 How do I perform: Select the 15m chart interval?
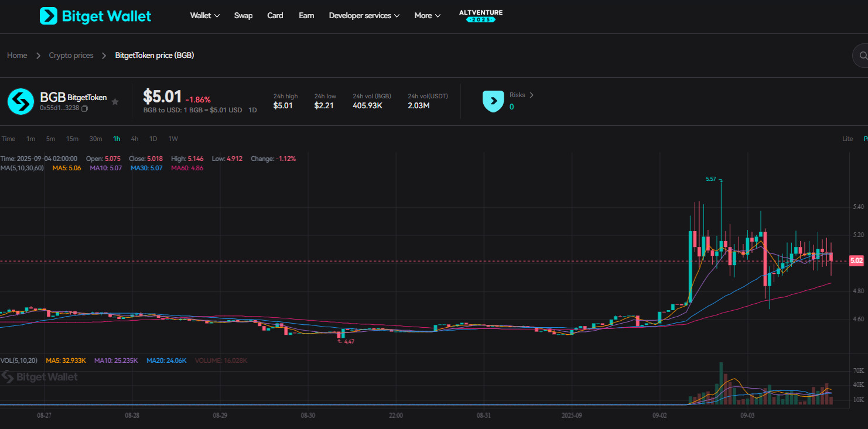(x=72, y=139)
